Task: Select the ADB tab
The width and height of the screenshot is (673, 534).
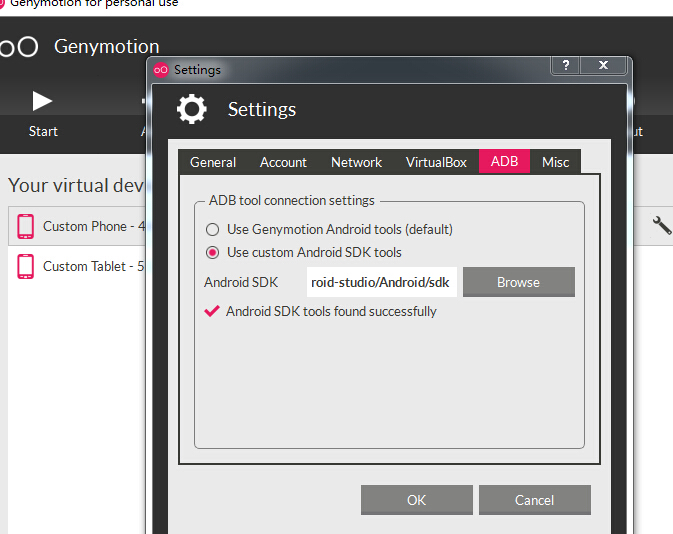Action: [504, 162]
